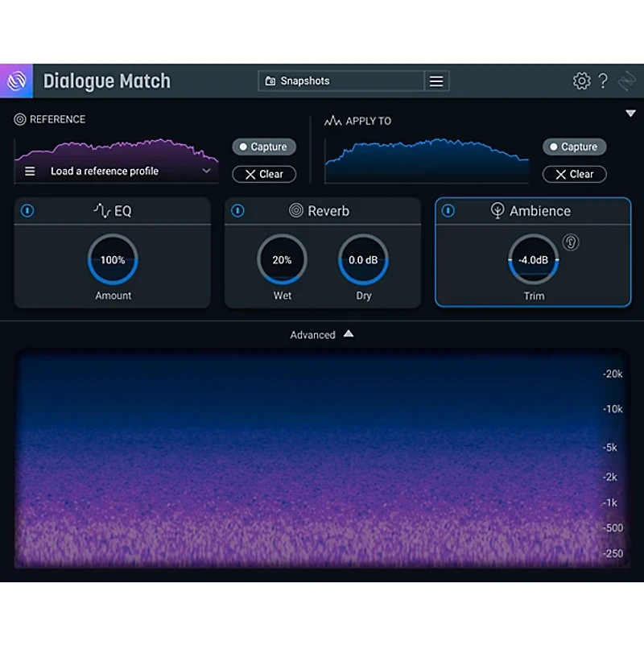Open help via the question mark icon

click(603, 81)
